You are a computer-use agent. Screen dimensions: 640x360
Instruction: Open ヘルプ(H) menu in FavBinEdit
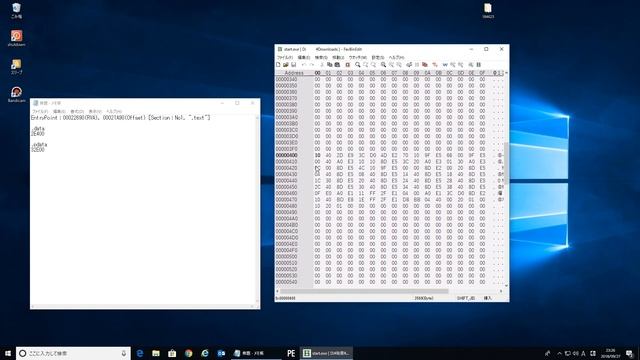396,58
